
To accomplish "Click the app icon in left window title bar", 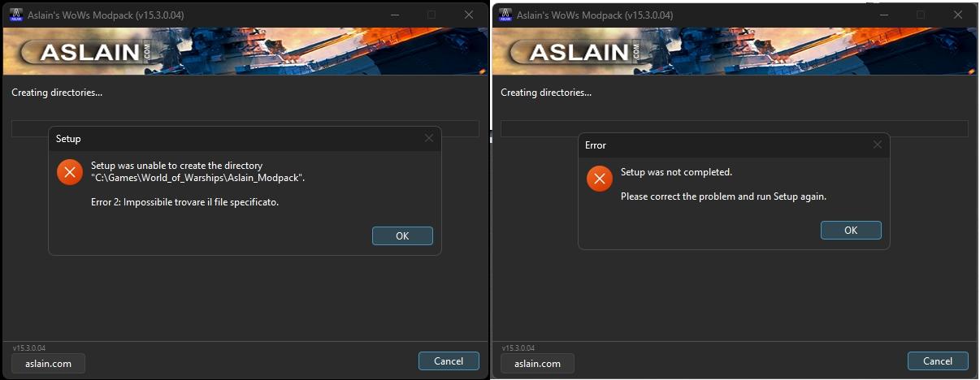I will point(15,15).
